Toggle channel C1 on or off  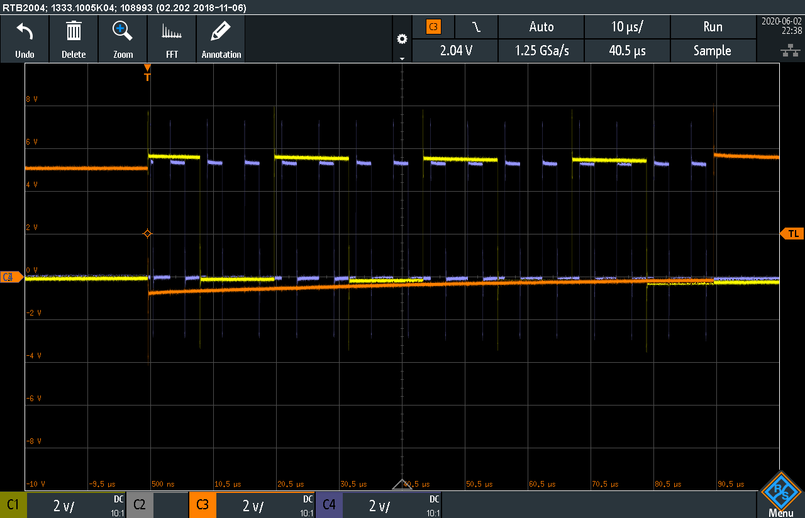coord(13,505)
